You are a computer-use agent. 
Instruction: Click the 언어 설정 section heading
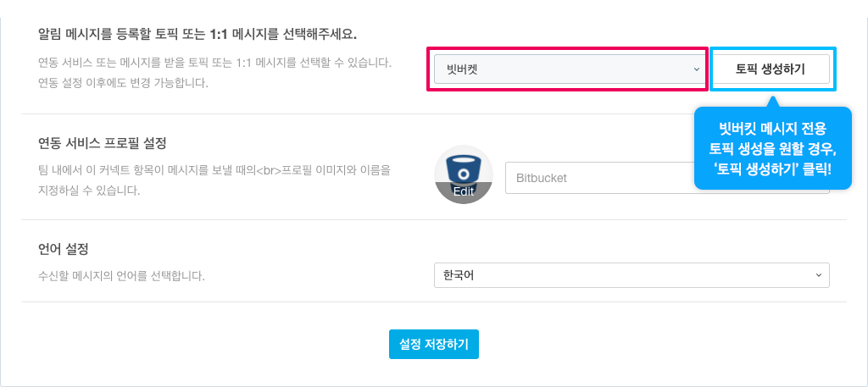point(64,249)
